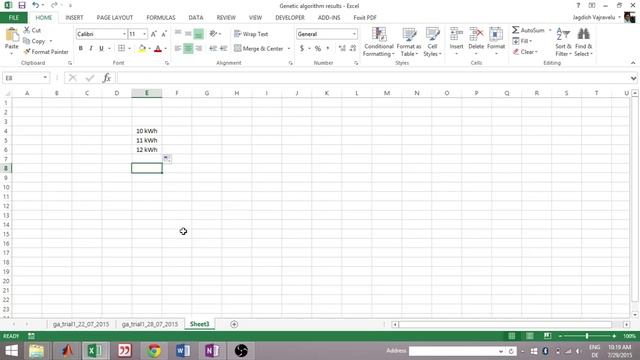Apply the Percent Style format
640x360 pixels.
pos(318,49)
